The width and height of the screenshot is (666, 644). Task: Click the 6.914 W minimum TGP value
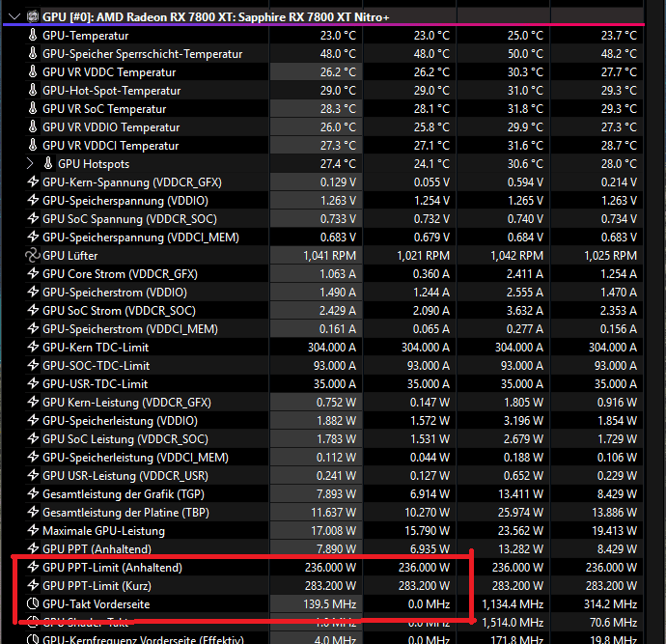430,494
